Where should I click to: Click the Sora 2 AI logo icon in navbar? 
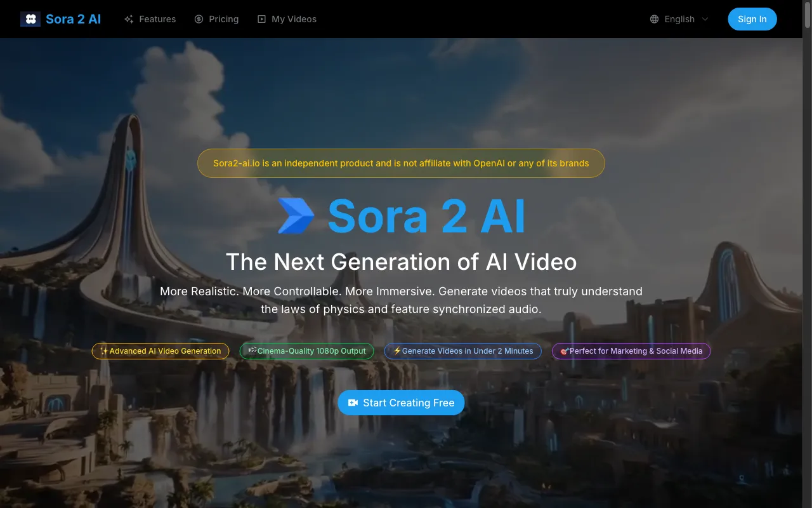(30, 19)
